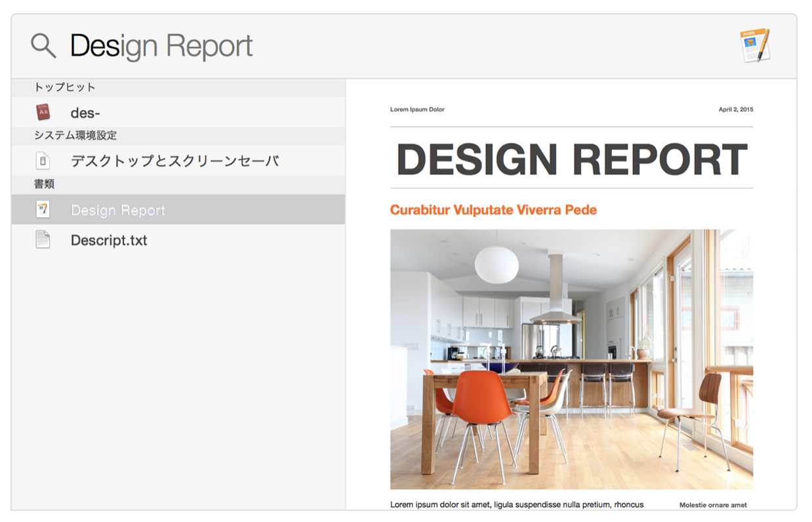Screen dimensions: 812x522
Task: Click the システム環境設定 section header
Action: (75, 136)
